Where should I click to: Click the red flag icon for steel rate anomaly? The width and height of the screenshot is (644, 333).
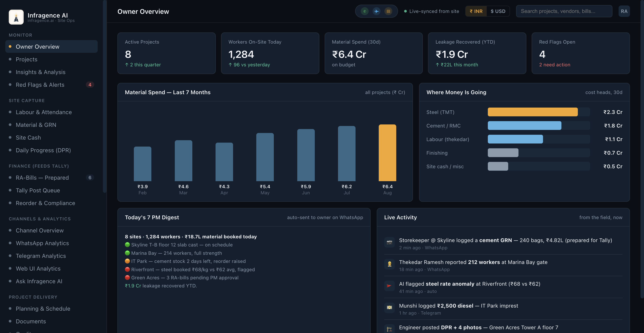(x=389, y=286)
